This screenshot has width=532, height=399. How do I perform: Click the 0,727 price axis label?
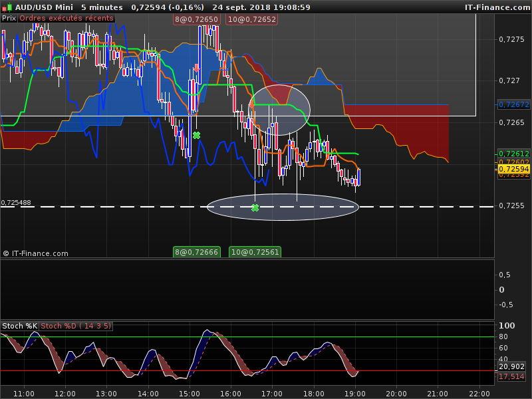(509, 80)
